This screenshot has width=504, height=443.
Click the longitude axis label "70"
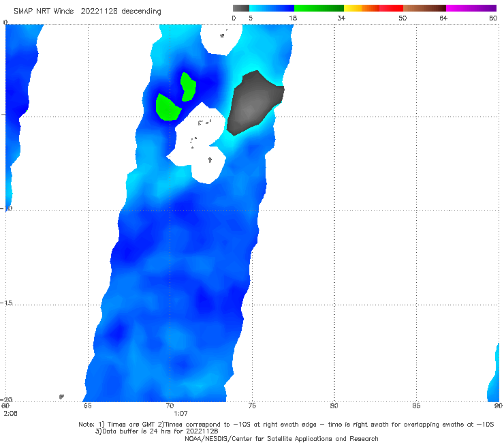pyautogui.click(x=170, y=406)
